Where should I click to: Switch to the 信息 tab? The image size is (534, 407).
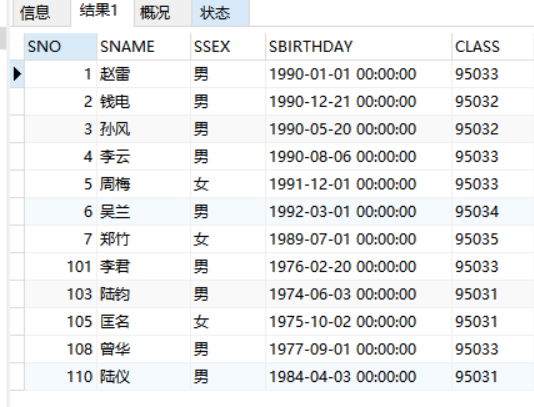click(42, 13)
